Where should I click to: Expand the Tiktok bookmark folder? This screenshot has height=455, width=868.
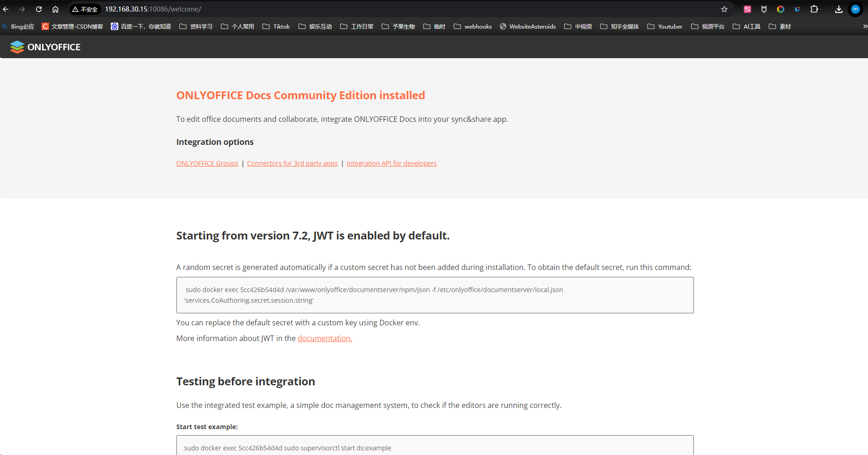point(276,27)
